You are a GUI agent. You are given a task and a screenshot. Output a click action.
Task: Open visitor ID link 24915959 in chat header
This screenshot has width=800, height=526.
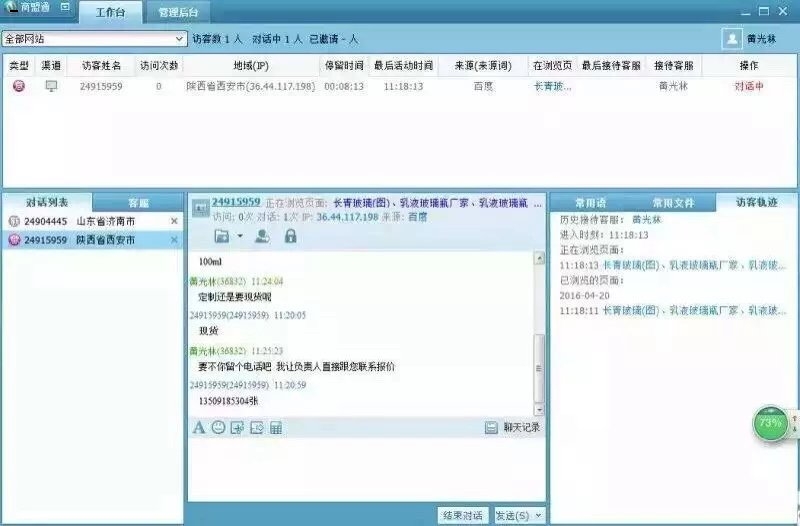[236, 202]
